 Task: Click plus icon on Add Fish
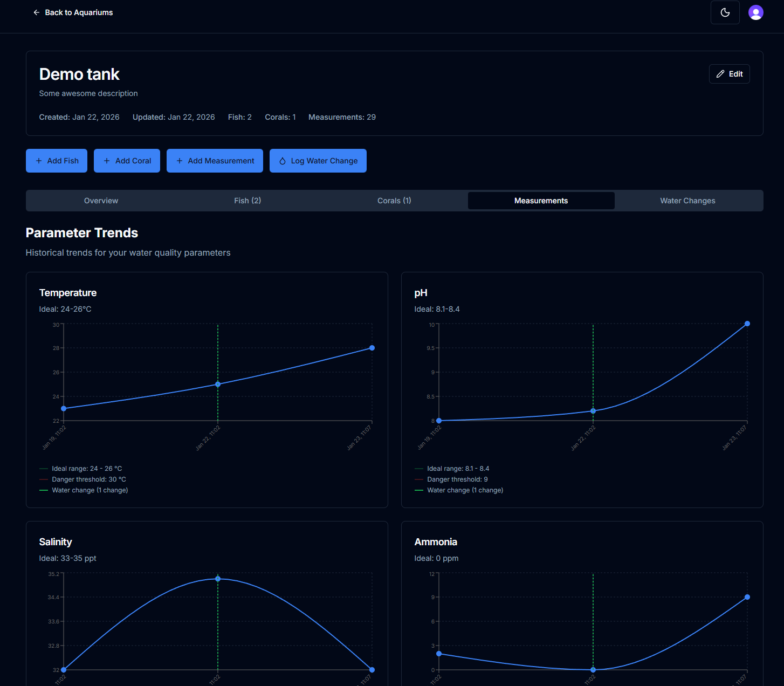click(39, 161)
